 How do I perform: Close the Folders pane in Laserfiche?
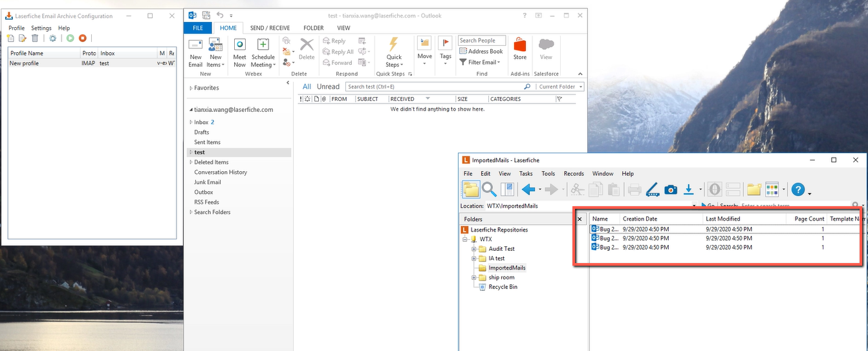580,219
